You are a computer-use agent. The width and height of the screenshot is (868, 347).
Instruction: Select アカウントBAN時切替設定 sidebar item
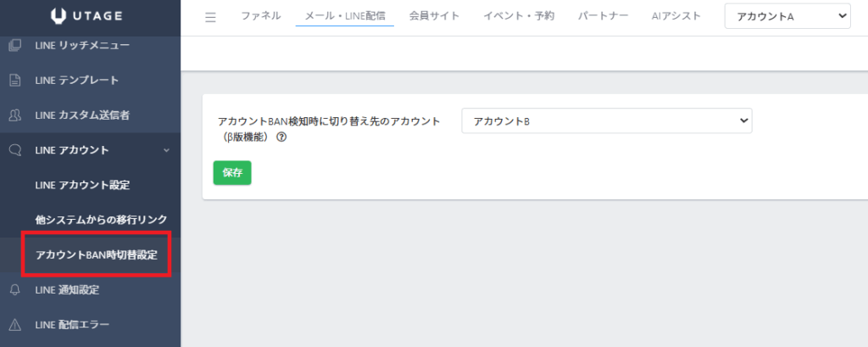(x=96, y=255)
